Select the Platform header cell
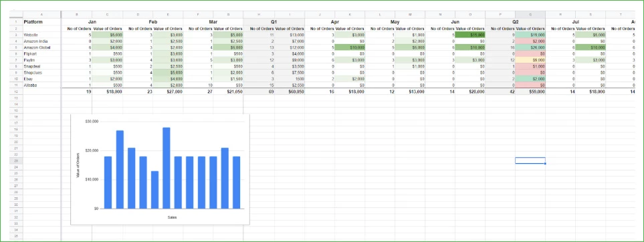This screenshot has height=242, width=644. (42, 22)
